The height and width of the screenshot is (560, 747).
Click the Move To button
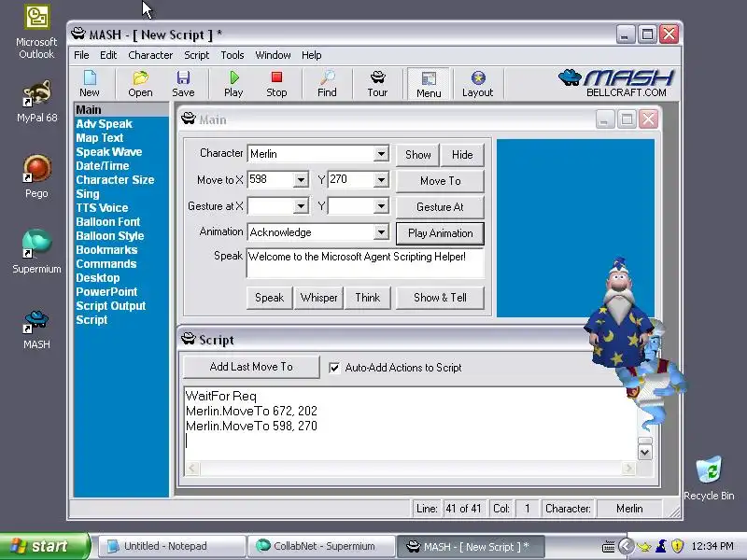coord(440,181)
